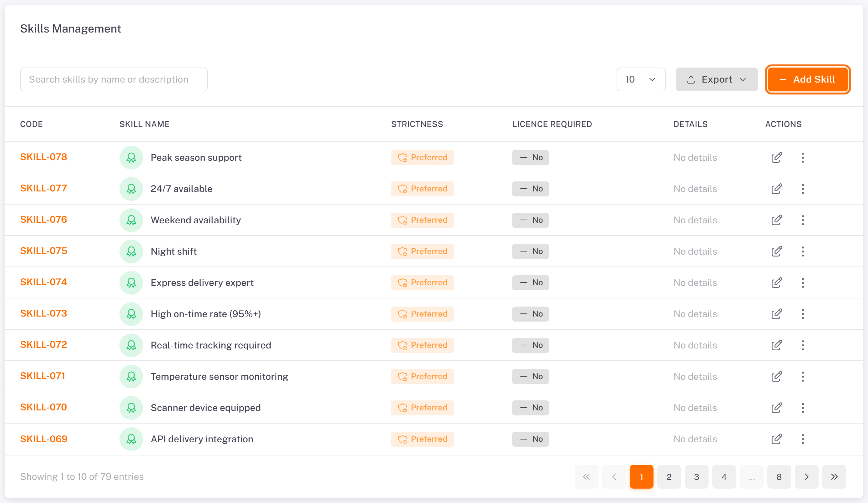Click the No licence badge for Temperature sensor monitoring
The width and height of the screenshot is (868, 503).
[530, 377]
